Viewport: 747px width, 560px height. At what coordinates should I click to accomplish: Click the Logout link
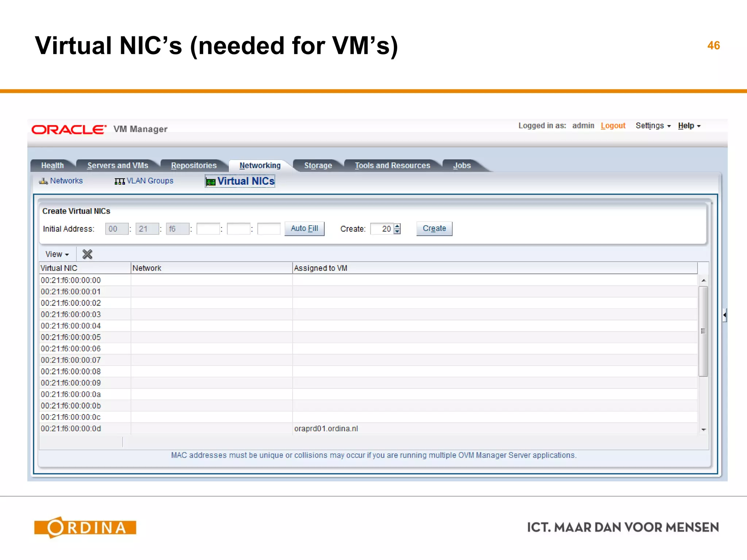click(613, 126)
